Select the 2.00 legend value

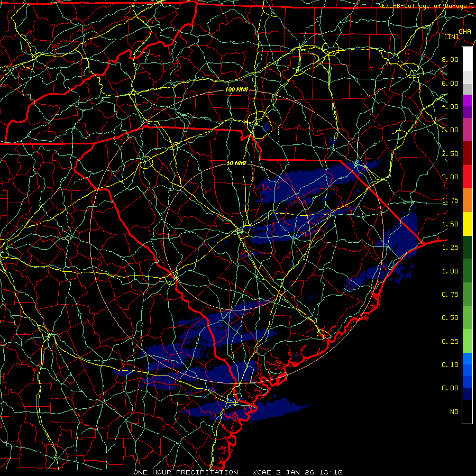[450, 177]
